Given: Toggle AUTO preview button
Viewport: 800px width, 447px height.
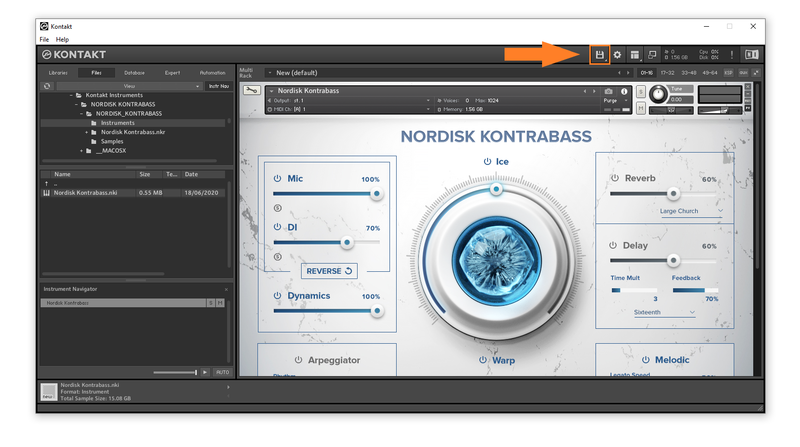Looking at the screenshot, I should (222, 372).
